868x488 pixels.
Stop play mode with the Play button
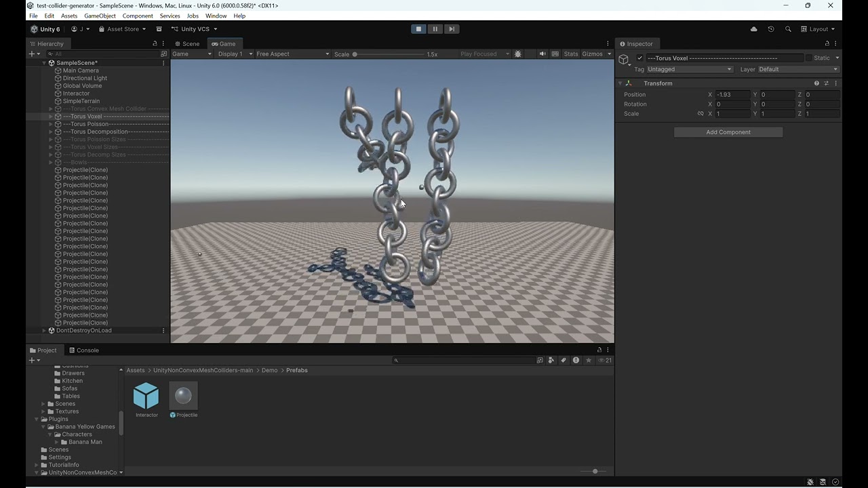tap(418, 29)
